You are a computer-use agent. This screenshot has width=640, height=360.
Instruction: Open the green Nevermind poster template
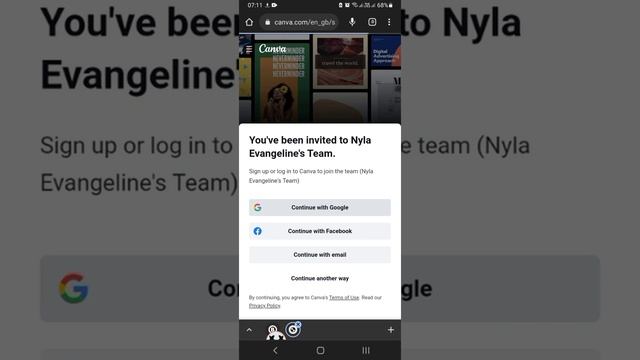pyautogui.click(x=282, y=82)
